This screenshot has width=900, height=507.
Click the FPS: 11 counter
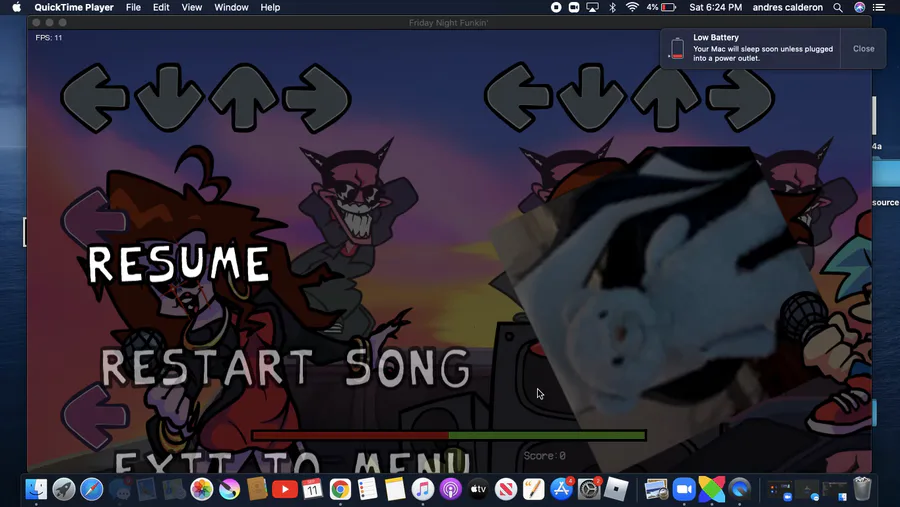click(x=49, y=38)
